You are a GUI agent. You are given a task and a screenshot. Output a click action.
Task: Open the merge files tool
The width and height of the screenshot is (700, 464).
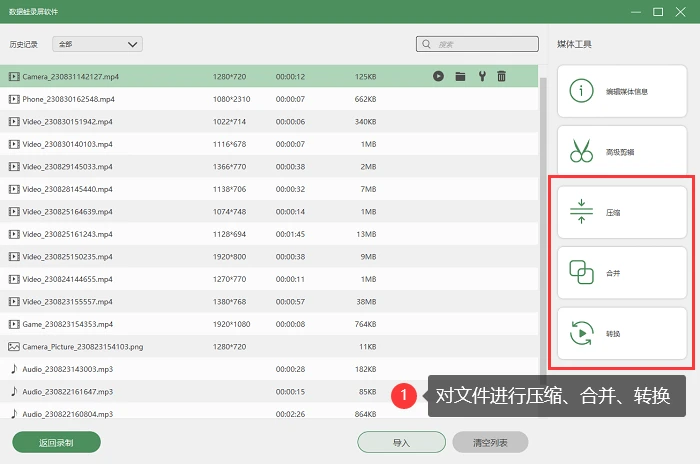pos(622,272)
